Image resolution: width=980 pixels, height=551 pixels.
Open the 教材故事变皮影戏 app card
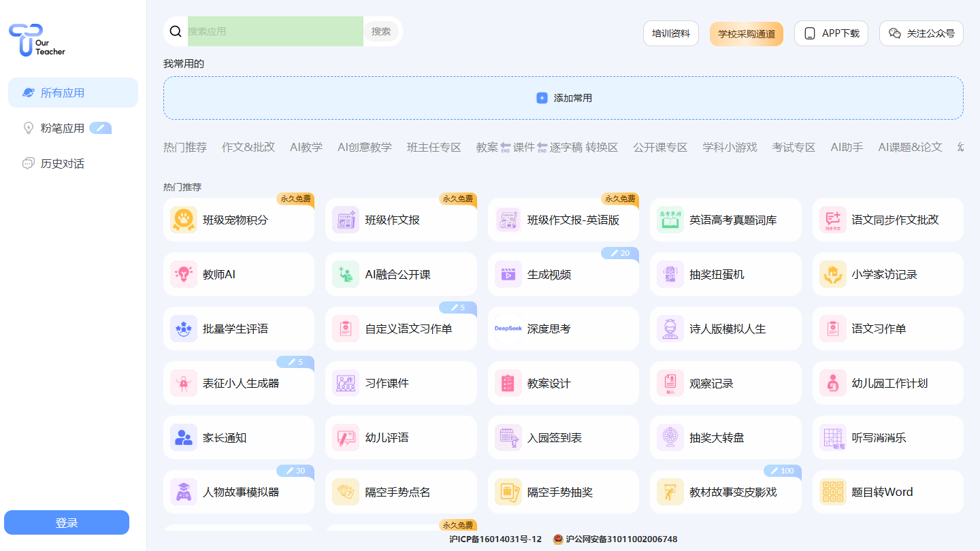(725, 492)
